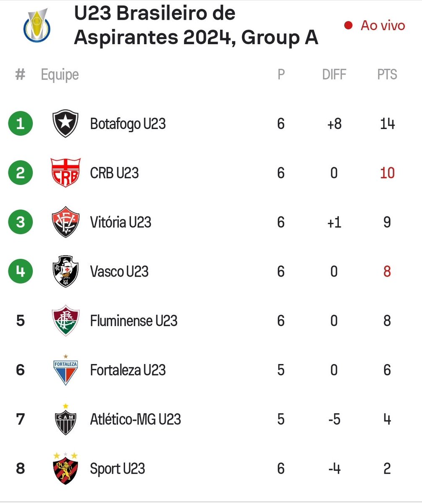
Task: Select the P matches played column header
Action: pos(281,75)
